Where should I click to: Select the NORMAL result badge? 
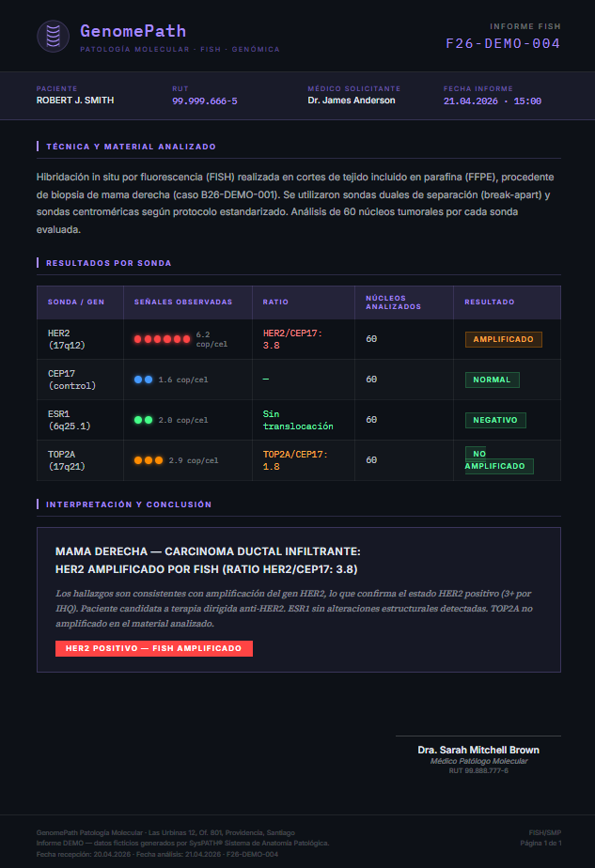(492, 380)
